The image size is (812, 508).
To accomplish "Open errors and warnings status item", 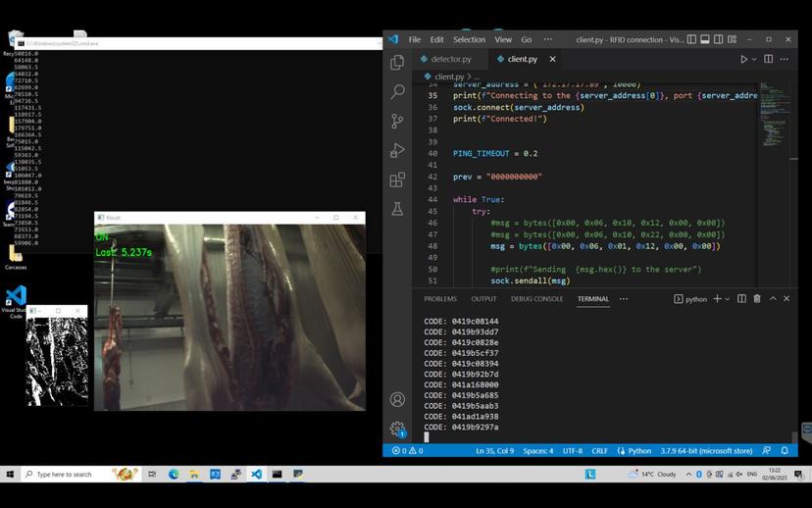I will 407,450.
